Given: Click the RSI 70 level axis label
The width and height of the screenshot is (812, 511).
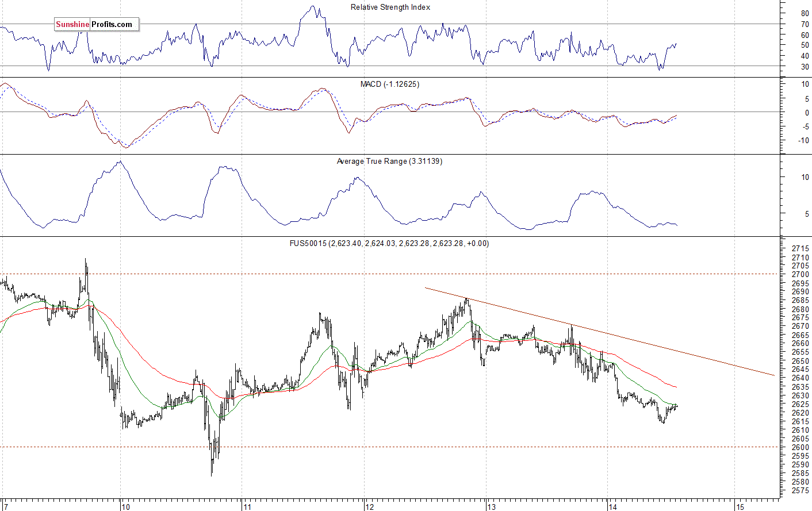Looking at the screenshot, I should tap(805, 24).
